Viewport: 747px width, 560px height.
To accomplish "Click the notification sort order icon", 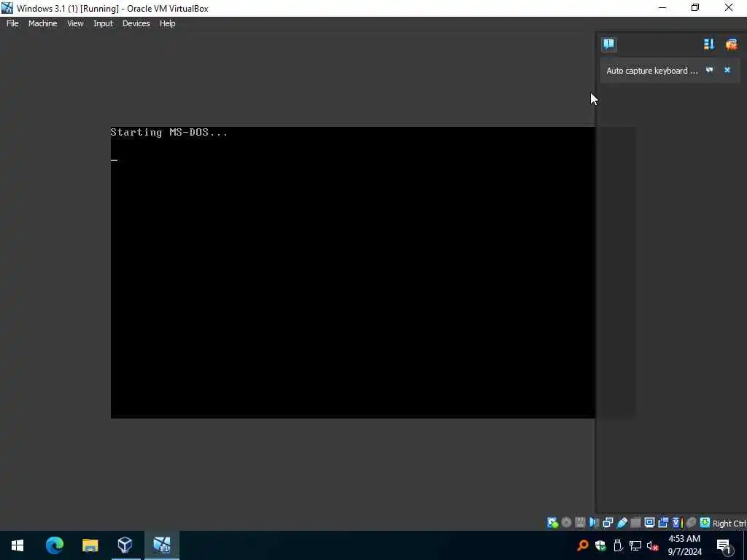I will coord(709,44).
